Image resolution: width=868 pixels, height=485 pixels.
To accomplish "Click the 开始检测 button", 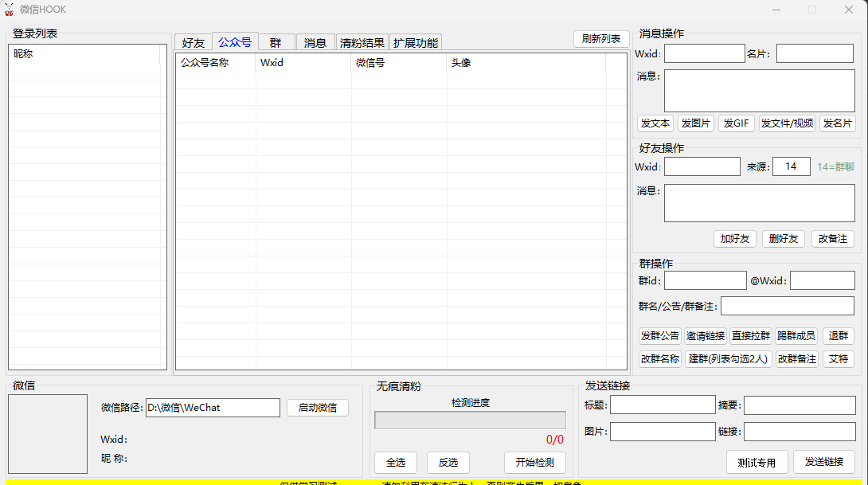I will (x=534, y=463).
